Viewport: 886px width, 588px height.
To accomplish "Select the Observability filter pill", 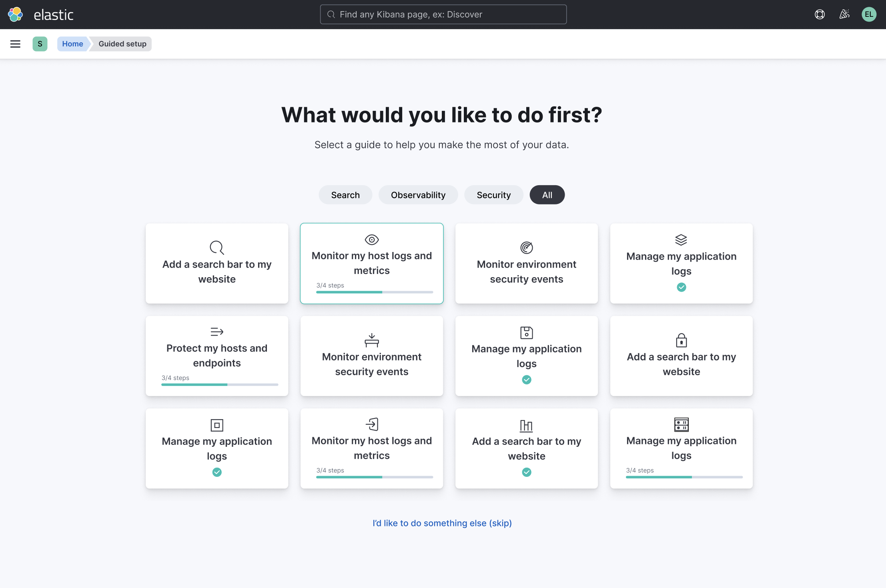I will 418,195.
